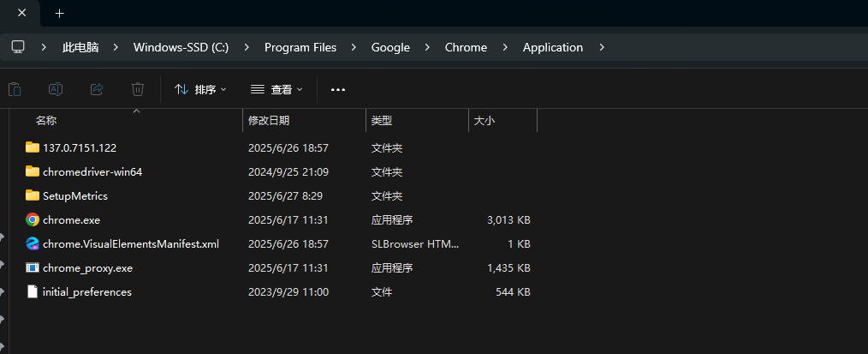Expand chevron after Google

point(427,48)
